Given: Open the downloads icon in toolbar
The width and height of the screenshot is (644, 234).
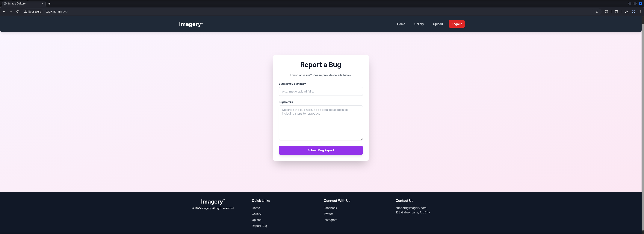Looking at the screenshot, I should tap(627, 11).
